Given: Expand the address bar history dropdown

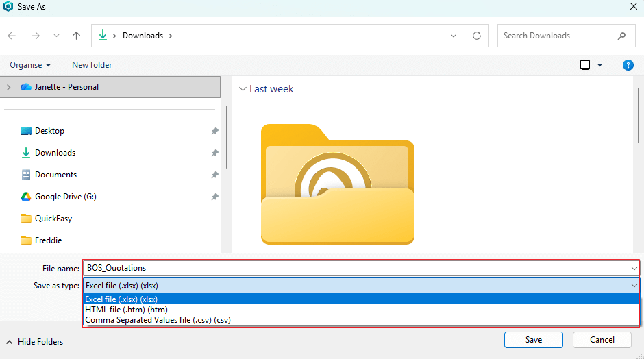Looking at the screenshot, I should [454, 36].
